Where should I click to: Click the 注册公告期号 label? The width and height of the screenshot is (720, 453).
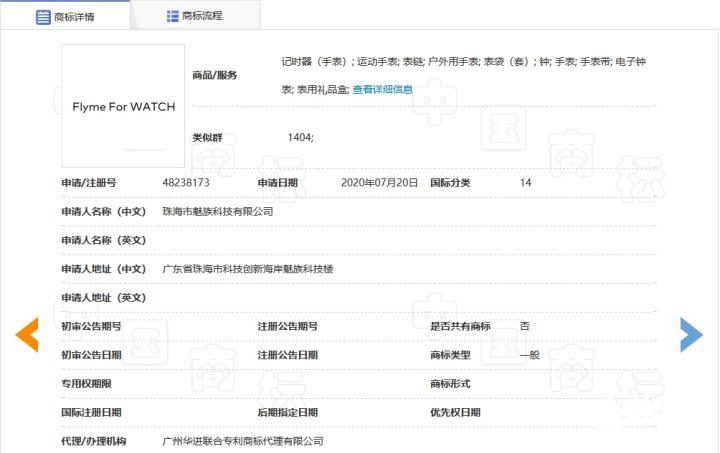pos(287,326)
